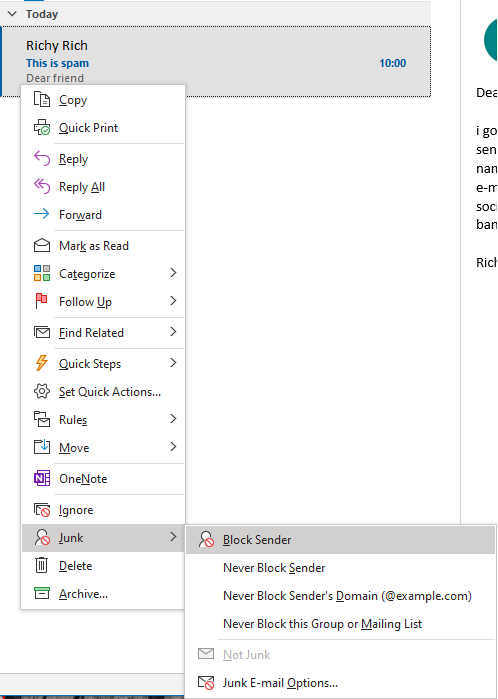Click the Quick Print printer icon
This screenshot has height=699, width=498.
42,127
